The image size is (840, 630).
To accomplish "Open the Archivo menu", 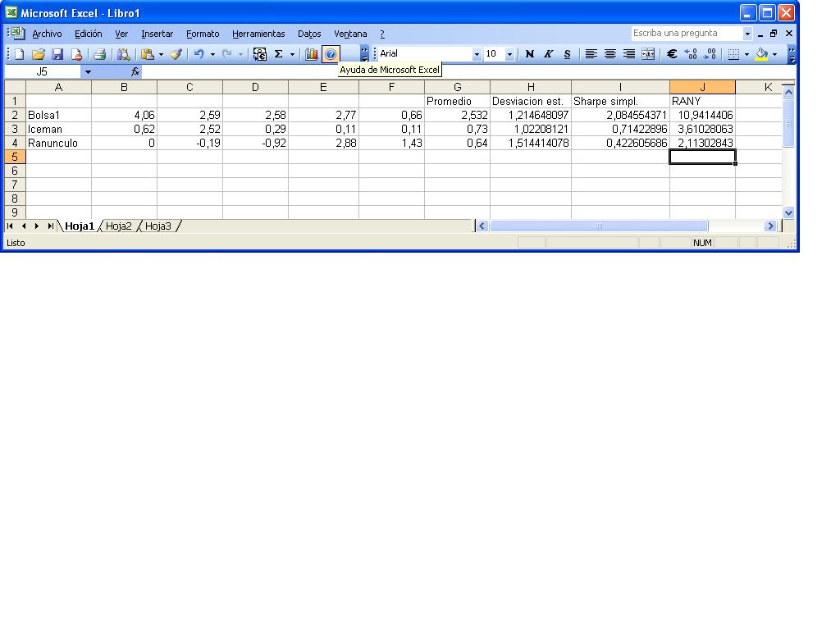I will pyautogui.click(x=47, y=34).
